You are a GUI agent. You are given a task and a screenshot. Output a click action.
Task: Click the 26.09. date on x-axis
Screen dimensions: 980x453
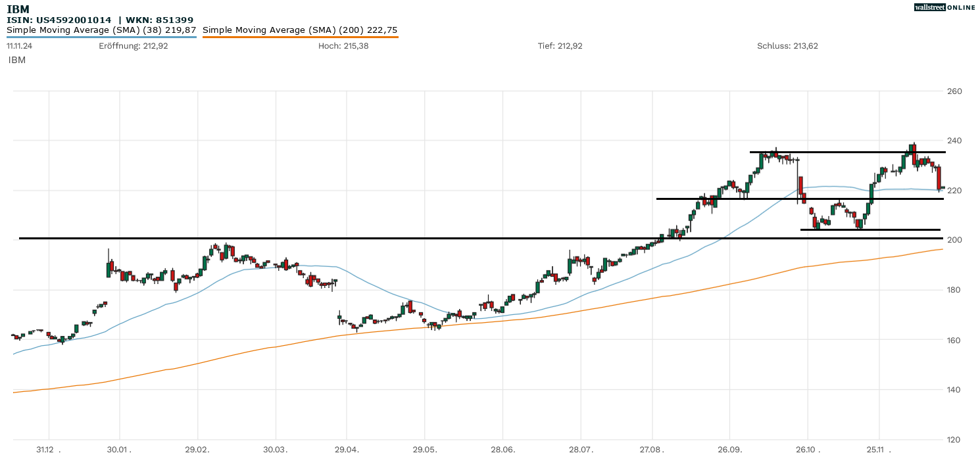729,449
